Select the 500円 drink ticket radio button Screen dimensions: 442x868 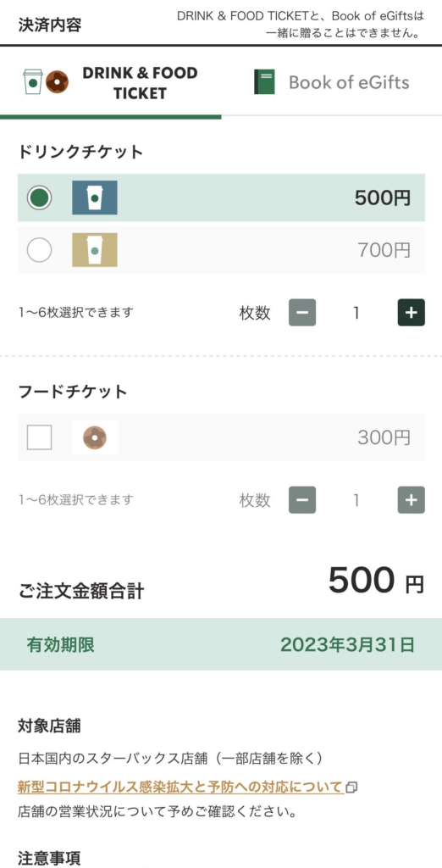[x=39, y=198]
